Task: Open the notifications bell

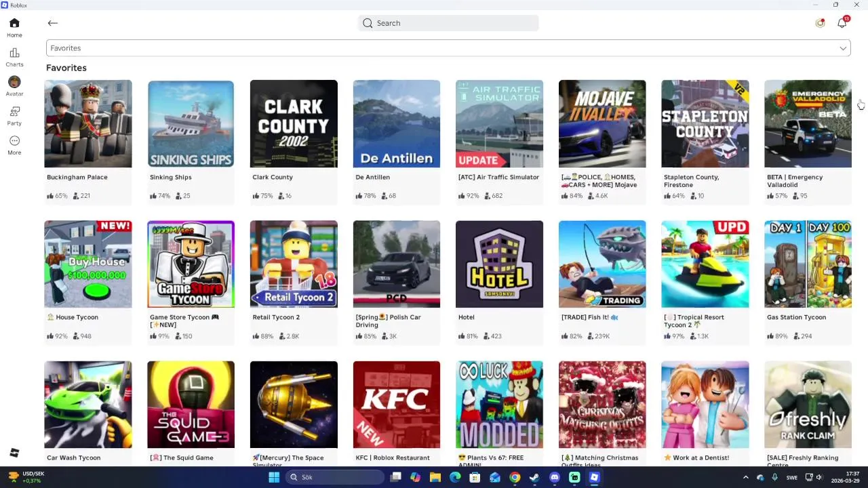Action: [842, 23]
